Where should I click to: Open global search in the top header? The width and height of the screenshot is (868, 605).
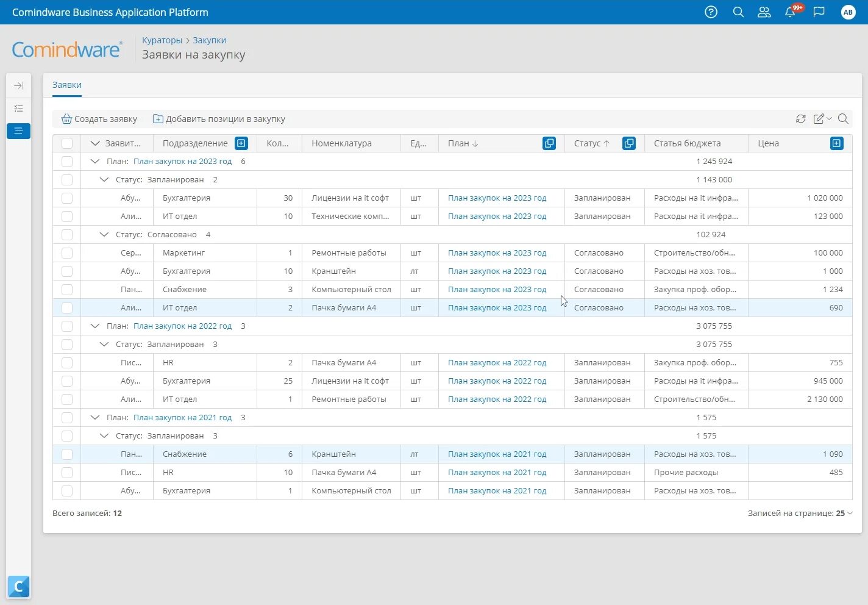pyautogui.click(x=738, y=12)
